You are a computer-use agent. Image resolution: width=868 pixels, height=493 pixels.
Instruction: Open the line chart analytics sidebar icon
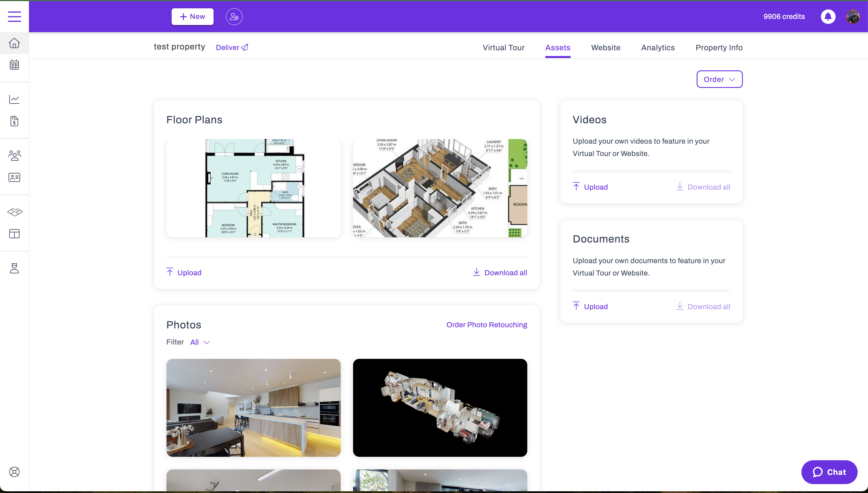tap(14, 99)
